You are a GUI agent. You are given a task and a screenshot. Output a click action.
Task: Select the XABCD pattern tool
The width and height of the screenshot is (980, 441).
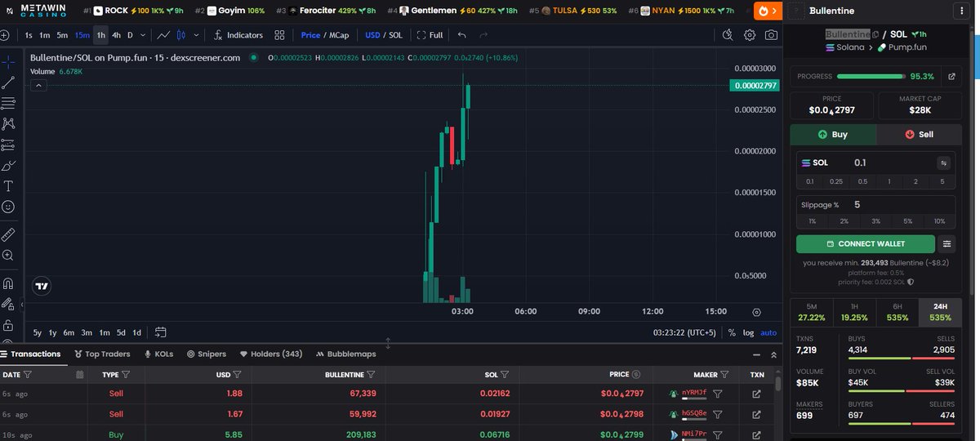(x=8, y=124)
